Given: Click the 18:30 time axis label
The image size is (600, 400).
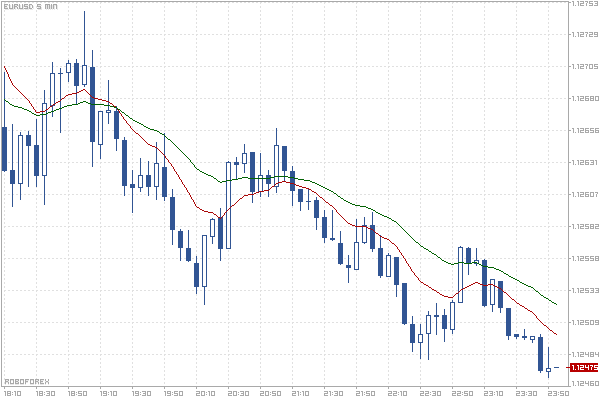Looking at the screenshot, I should click(x=45, y=393).
